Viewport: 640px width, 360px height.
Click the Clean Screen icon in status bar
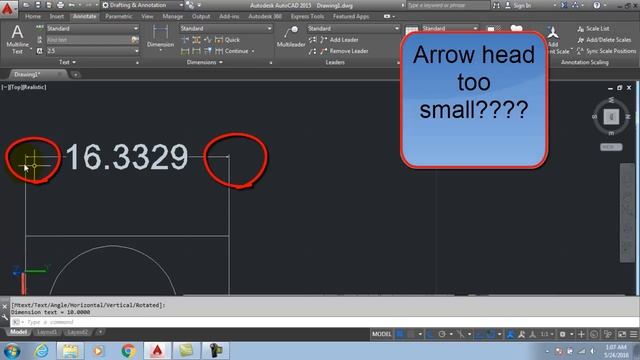(622, 334)
